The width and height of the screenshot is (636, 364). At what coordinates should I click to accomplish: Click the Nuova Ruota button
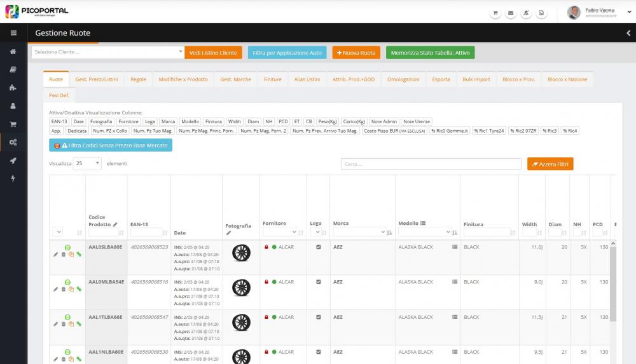click(x=356, y=53)
